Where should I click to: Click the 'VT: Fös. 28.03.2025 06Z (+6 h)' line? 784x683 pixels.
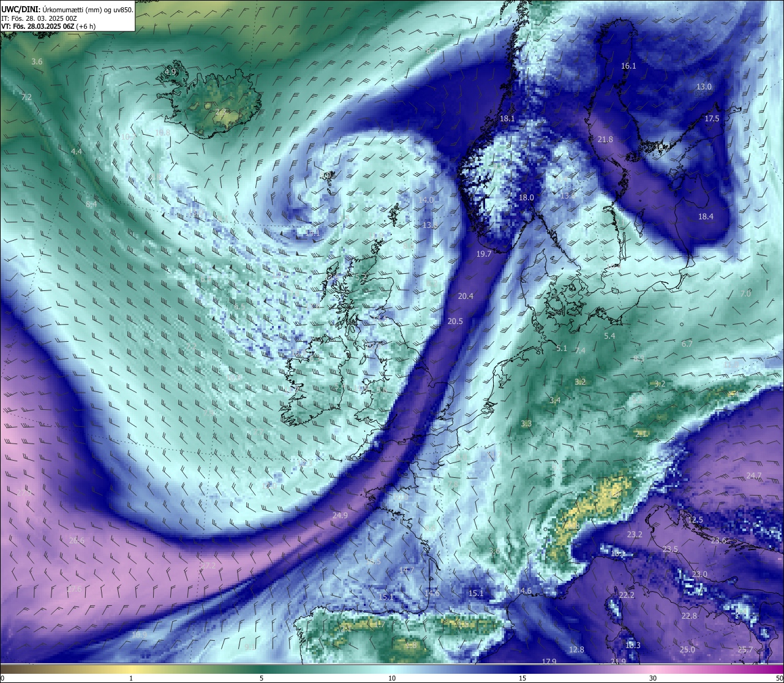48,26
